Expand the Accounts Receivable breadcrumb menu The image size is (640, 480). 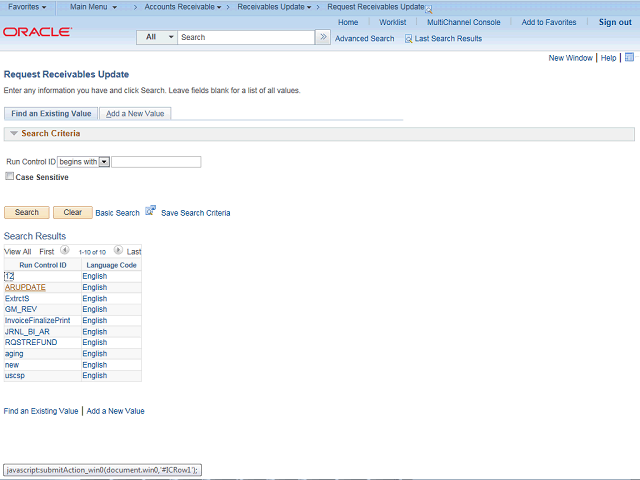183,7
